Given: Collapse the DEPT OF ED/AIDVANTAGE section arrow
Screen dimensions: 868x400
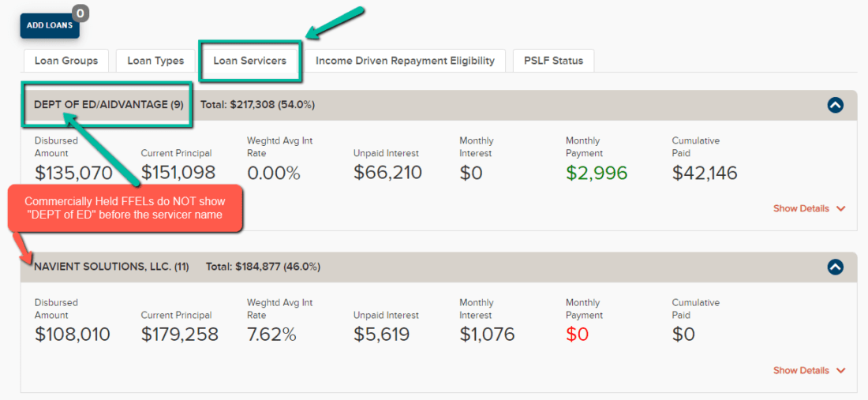Looking at the screenshot, I should pyautogui.click(x=836, y=105).
